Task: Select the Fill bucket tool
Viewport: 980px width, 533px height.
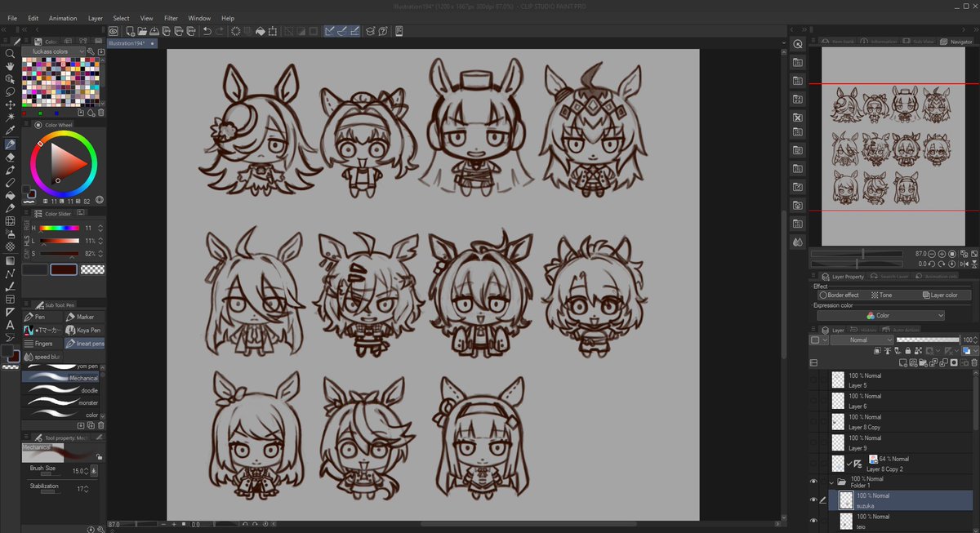Action: click(x=10, y=195)
